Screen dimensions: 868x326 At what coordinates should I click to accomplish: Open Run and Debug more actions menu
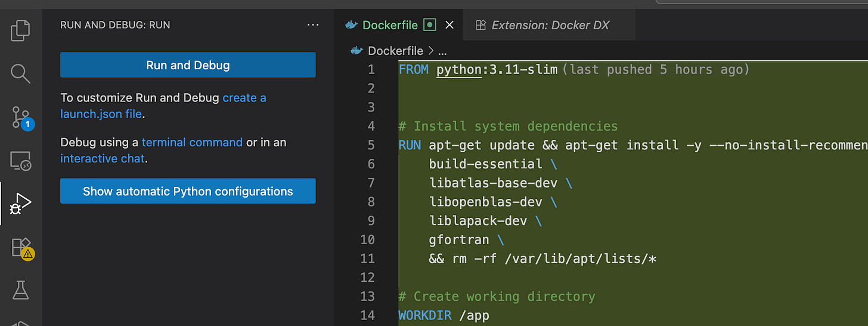point(313,25)
